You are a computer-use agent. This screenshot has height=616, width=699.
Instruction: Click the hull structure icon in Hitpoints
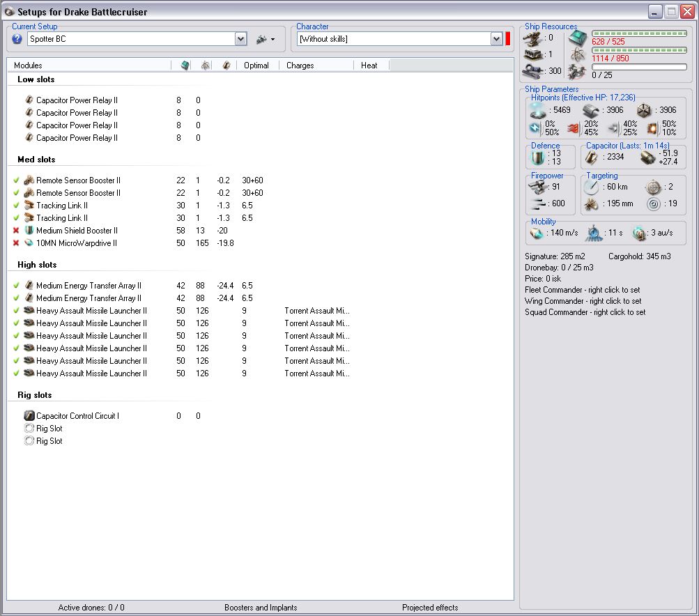pyautogui.click(x=644, y=110)
